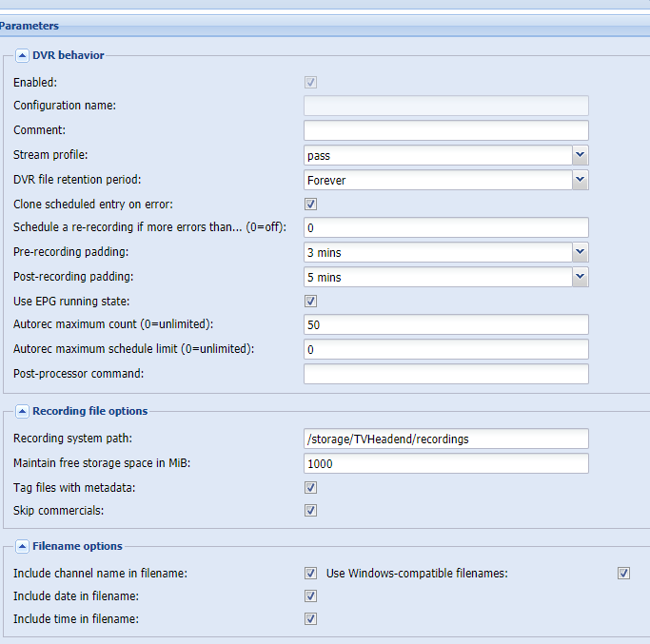Open the Stream profile dropdown
650x644 pixels.
(580, 155)
